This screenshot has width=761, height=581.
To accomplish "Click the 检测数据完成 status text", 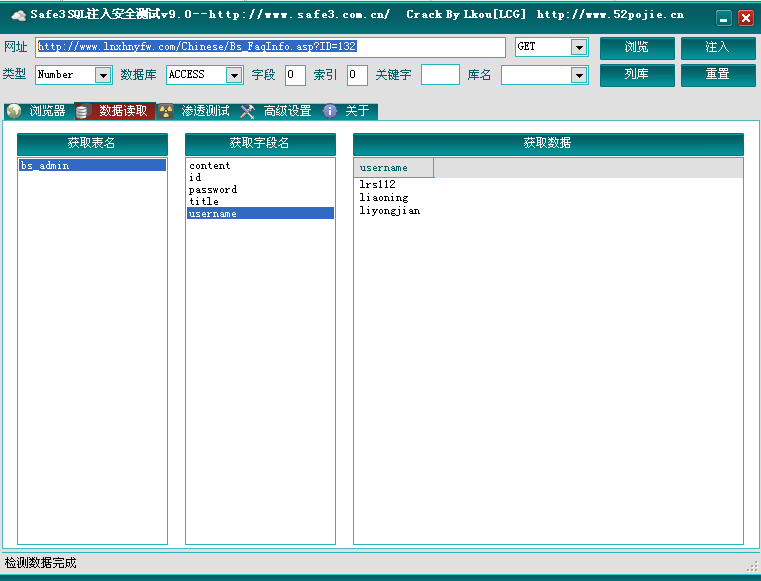I will tap(41, 563).
